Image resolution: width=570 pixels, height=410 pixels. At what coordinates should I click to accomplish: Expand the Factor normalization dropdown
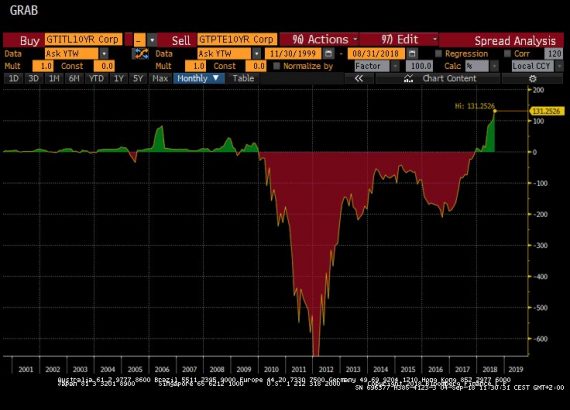coord(395,66)
